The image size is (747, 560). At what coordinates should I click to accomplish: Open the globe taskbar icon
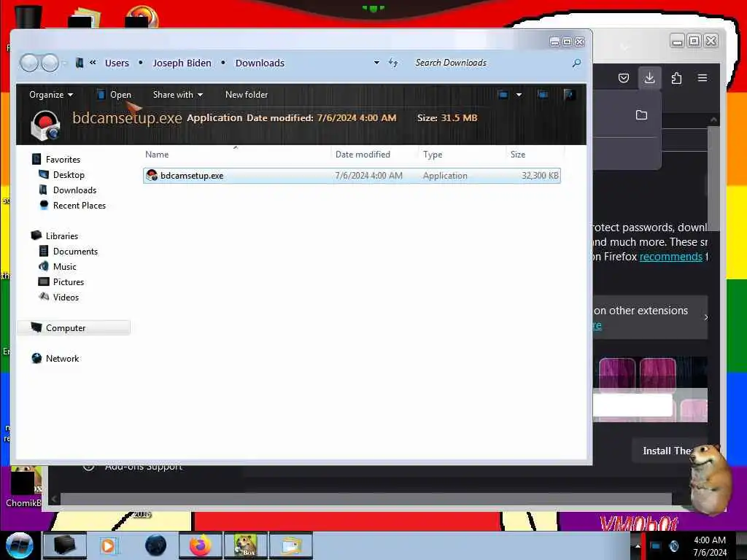point(156,545)
